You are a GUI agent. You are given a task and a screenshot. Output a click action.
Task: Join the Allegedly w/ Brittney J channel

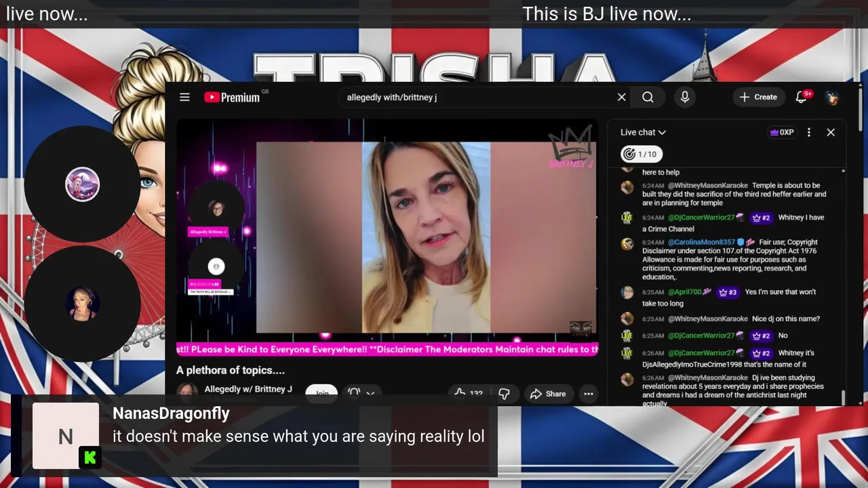tap(321, 393)
